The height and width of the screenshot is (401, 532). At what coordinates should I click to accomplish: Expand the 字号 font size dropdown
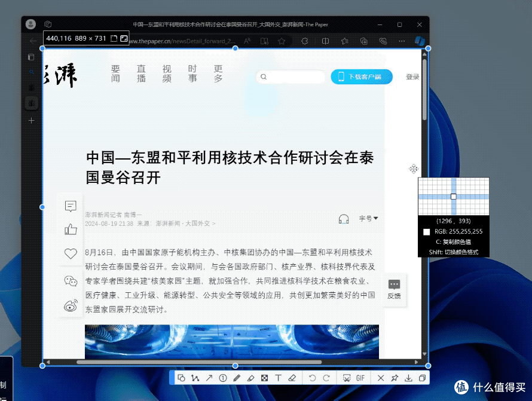(x=368, y=219)
